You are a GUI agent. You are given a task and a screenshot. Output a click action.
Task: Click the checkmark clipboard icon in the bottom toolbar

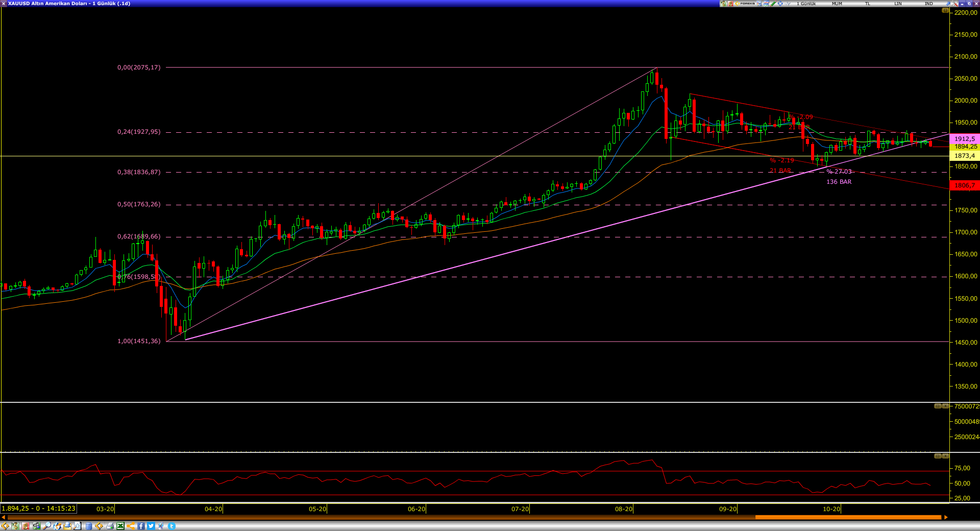[x=161, y=526]
